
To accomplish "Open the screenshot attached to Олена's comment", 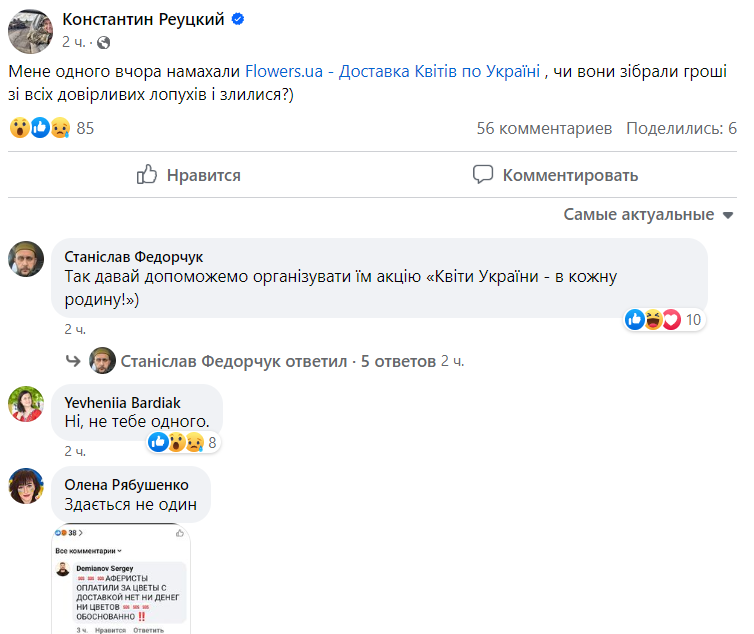I will 121,580.
